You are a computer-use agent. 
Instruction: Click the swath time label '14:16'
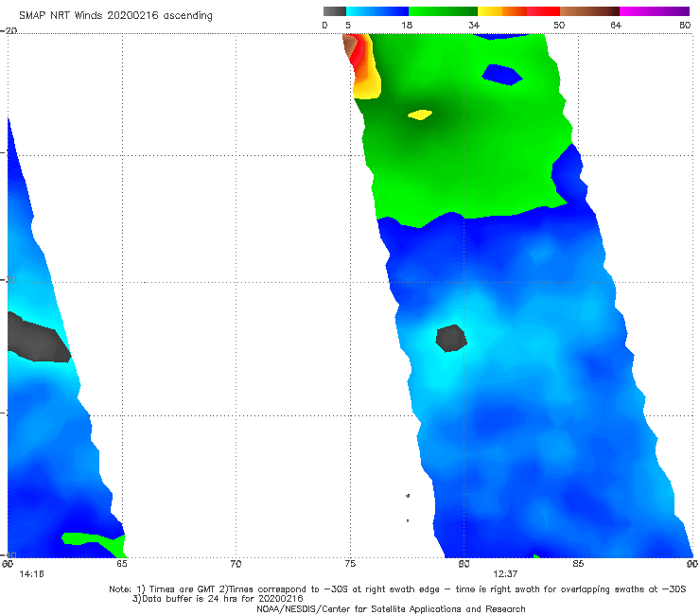click(x=31, y=574)
